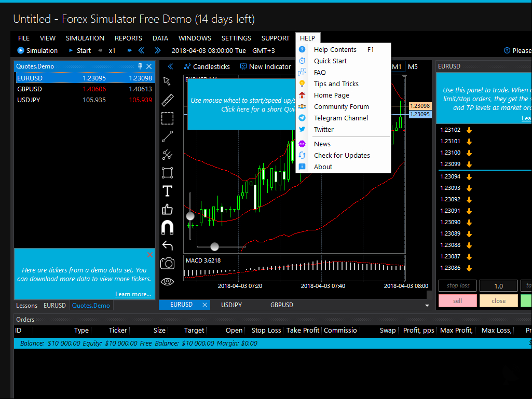Viewport: 532px width, 399px height.
Task: Select the arrow pointer tool
Action: pos(167,81)
